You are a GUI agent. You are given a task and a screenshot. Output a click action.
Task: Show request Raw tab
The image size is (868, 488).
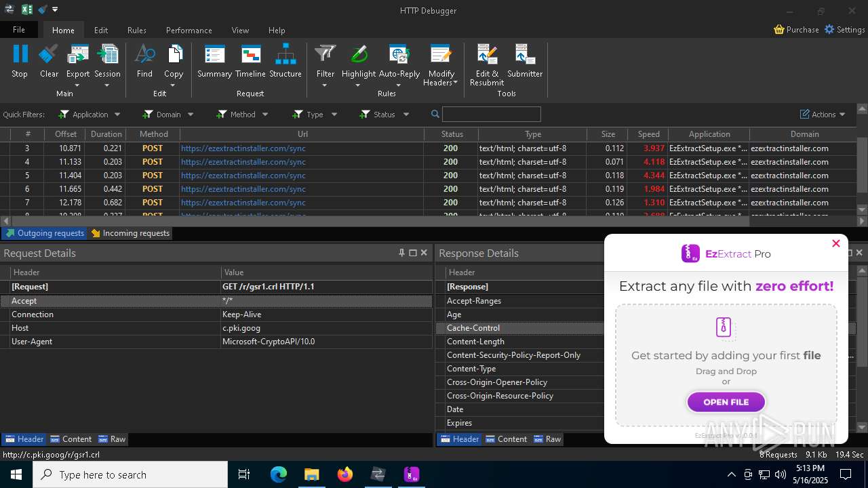click(112, 439)
